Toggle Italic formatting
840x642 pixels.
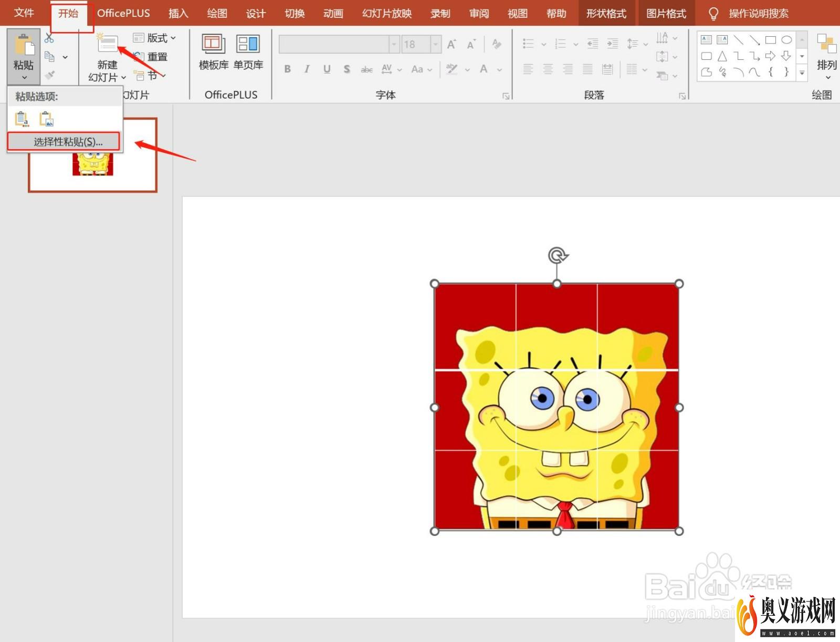pyautogui.click(x=307, y=69)
